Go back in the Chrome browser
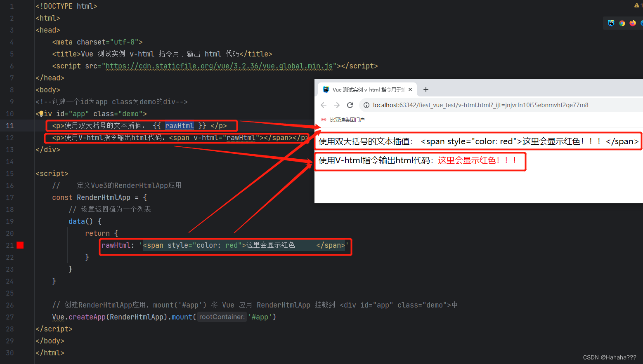643x364 pixels. (324, 105)
